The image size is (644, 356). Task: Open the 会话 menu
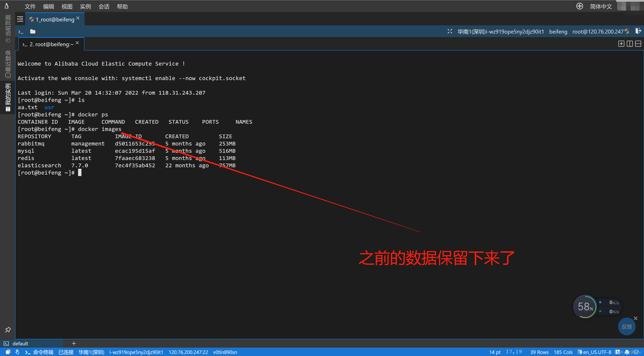[104, 7]
